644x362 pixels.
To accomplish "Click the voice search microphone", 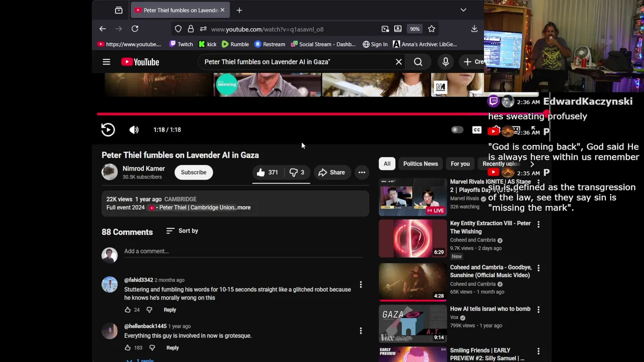I will pos(445,62).
